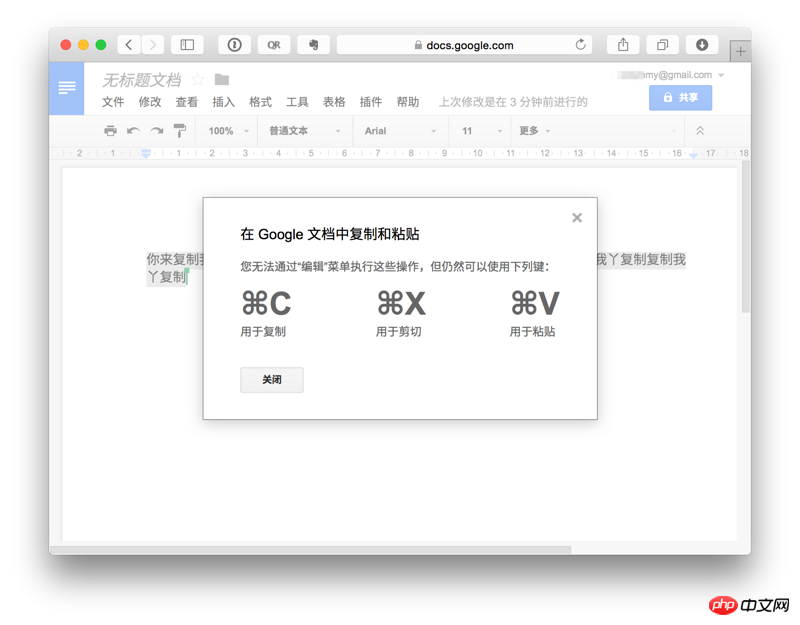
Task: Click the horizontal scrollbar at bottom
Action: coord(310,549)
